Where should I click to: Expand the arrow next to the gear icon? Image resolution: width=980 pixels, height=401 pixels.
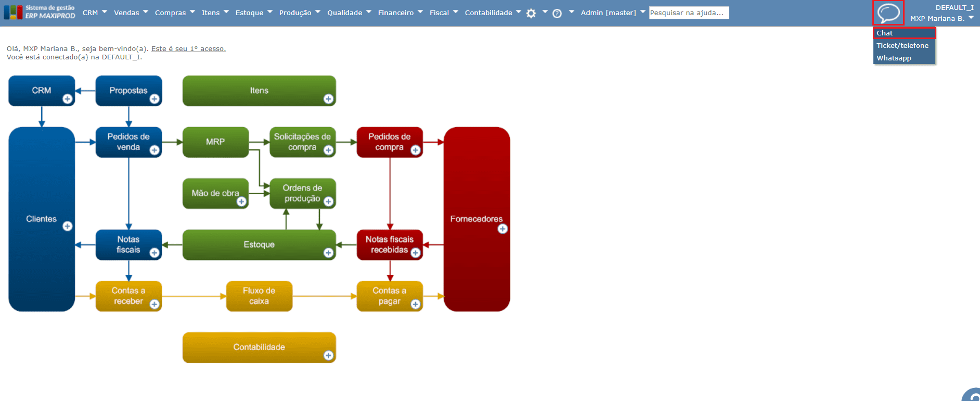pyautogui.click(x=545, y=11)
